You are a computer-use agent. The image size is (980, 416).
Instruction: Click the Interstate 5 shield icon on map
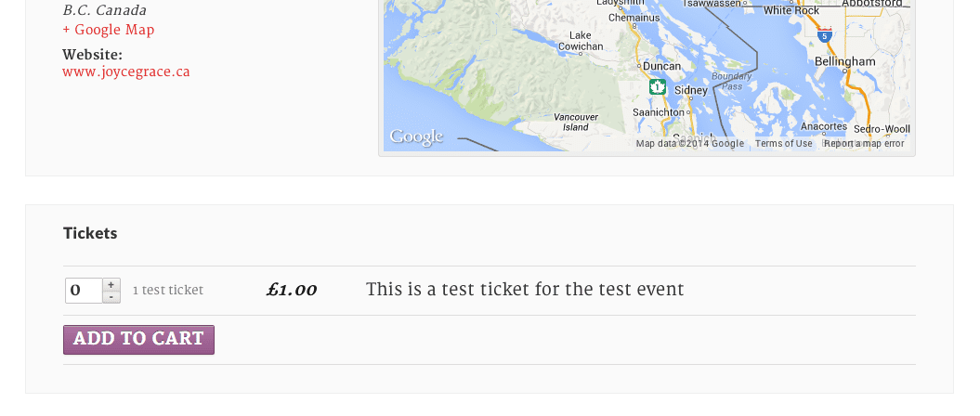tap(824, 35)
